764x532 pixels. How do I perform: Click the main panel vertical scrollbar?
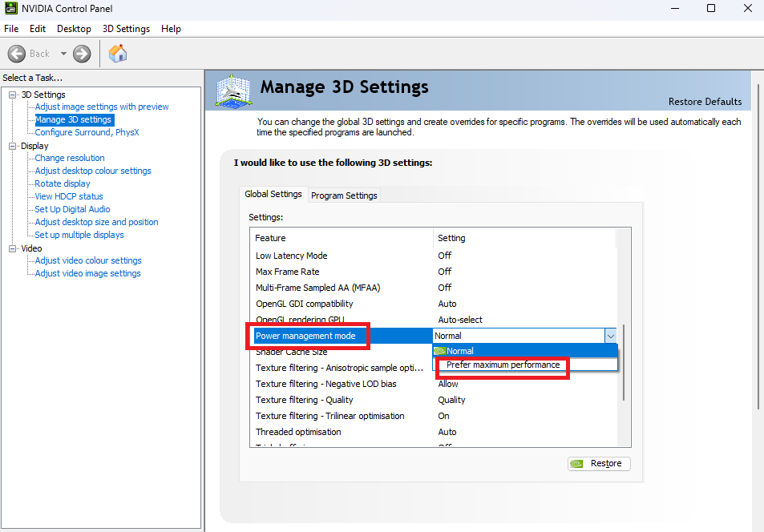click(x=759, y=246)
